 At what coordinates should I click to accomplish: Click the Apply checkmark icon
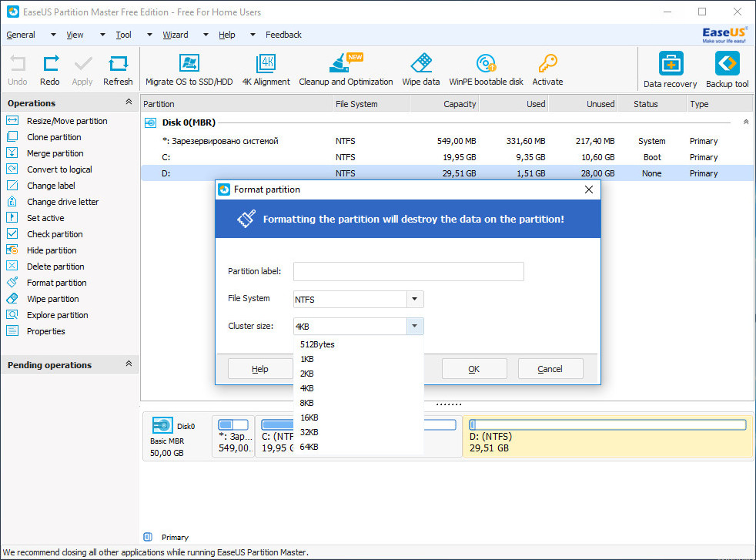click(83, 64)
